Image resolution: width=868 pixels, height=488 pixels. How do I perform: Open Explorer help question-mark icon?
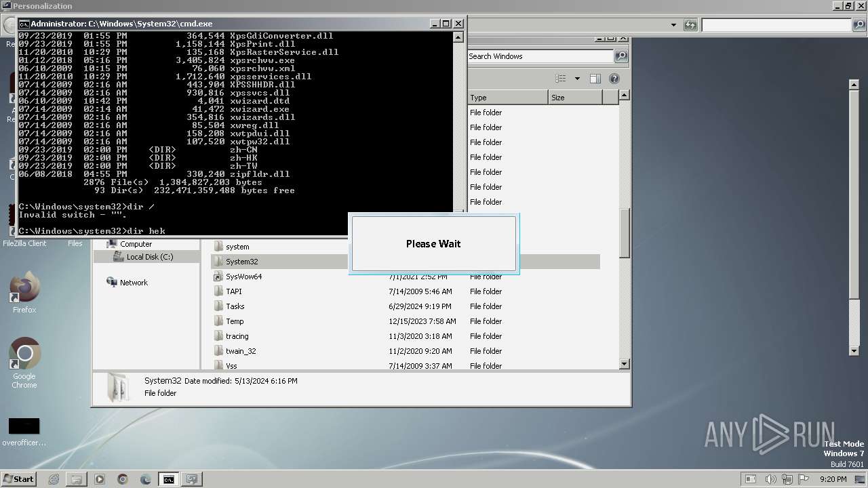coord(614,79)
